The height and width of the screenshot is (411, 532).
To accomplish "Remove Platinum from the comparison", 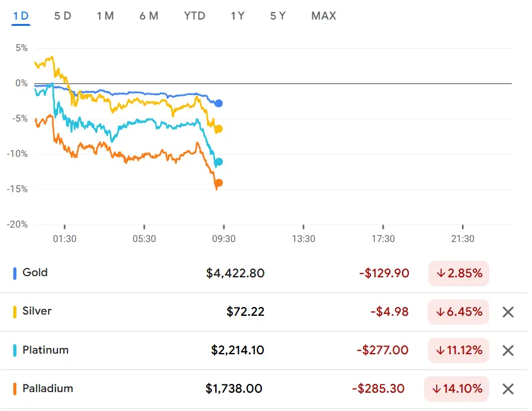I will click(x=508, y=350).
